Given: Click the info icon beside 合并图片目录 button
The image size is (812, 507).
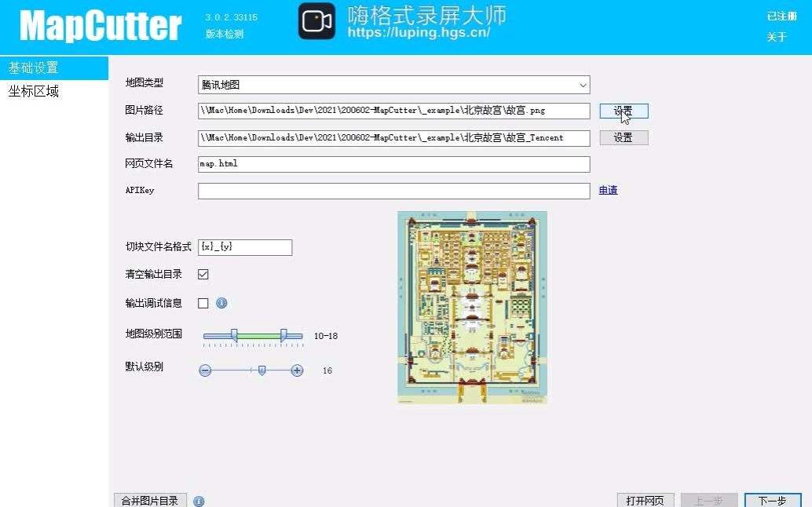Looking at the screenshot, I should tap(198, 500).
